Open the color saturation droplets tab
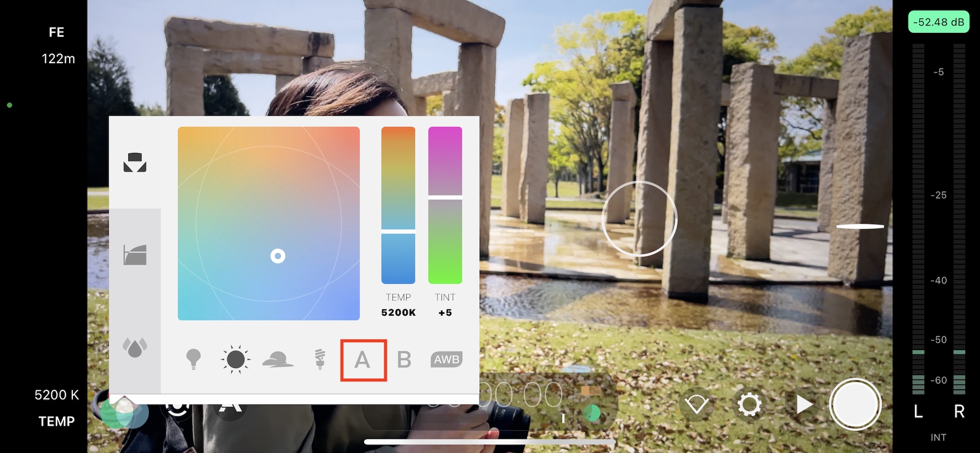This screenshot has height=453, width=980. click(135, 348)
